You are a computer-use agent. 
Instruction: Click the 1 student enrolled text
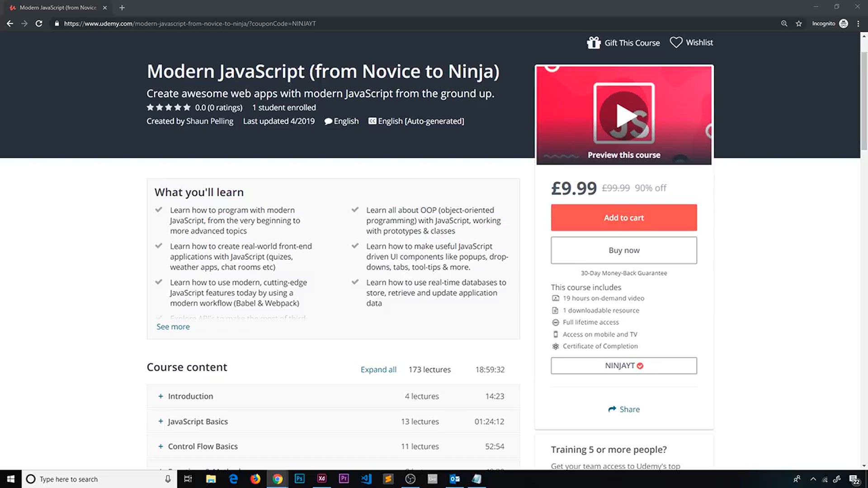tap(284, 108)
